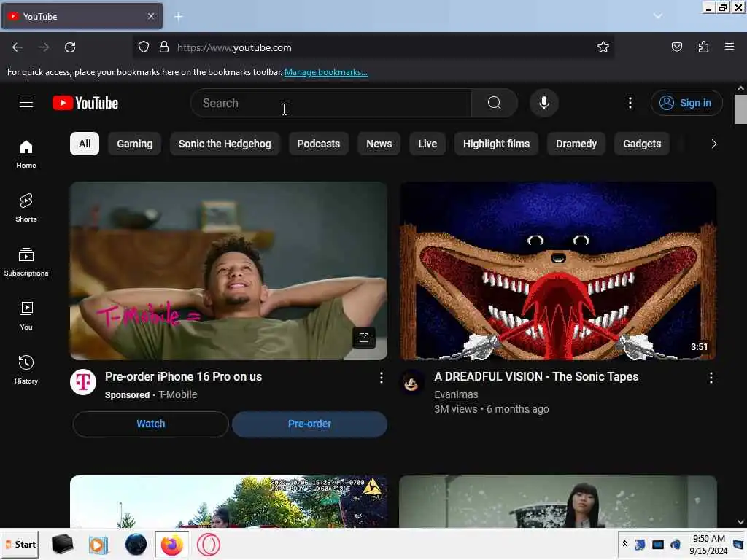Open T-Mobile channel avatar
Viewport: 747px width, 560px height.
click(83, 382)
